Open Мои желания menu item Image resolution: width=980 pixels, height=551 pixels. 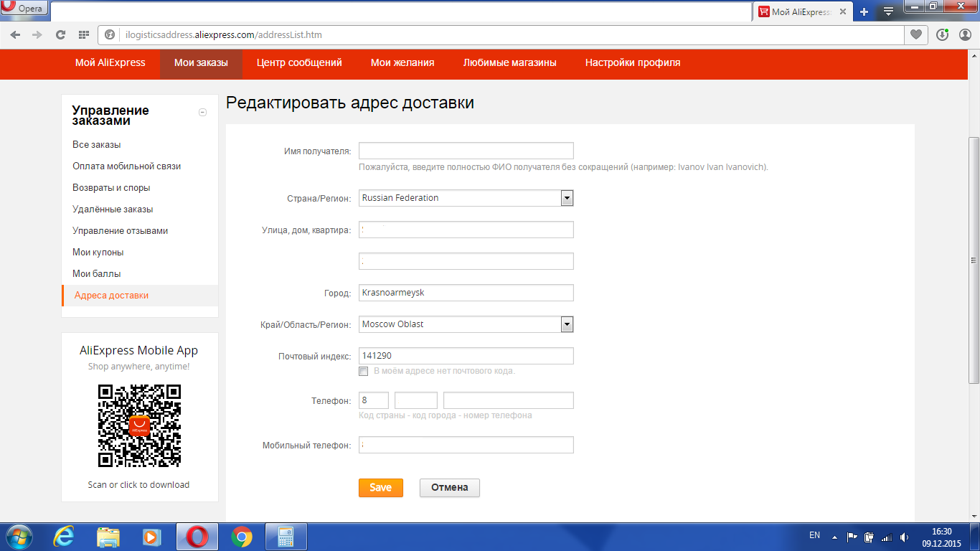click(x=402, y=62)
